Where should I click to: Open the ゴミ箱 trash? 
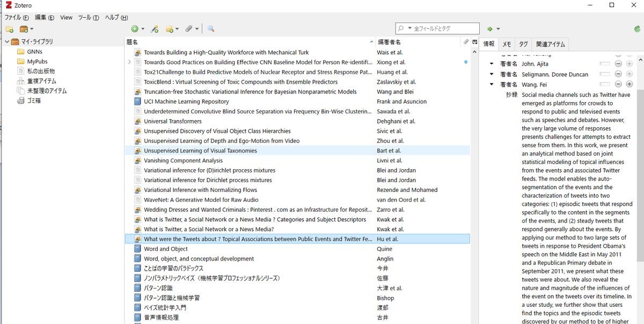coord(34,100)
